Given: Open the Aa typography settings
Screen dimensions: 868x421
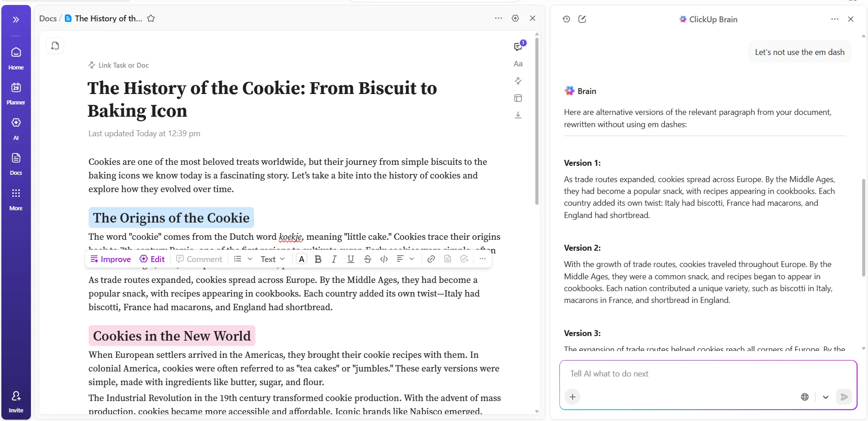Looking at the screenshot, I should (518, 64).
